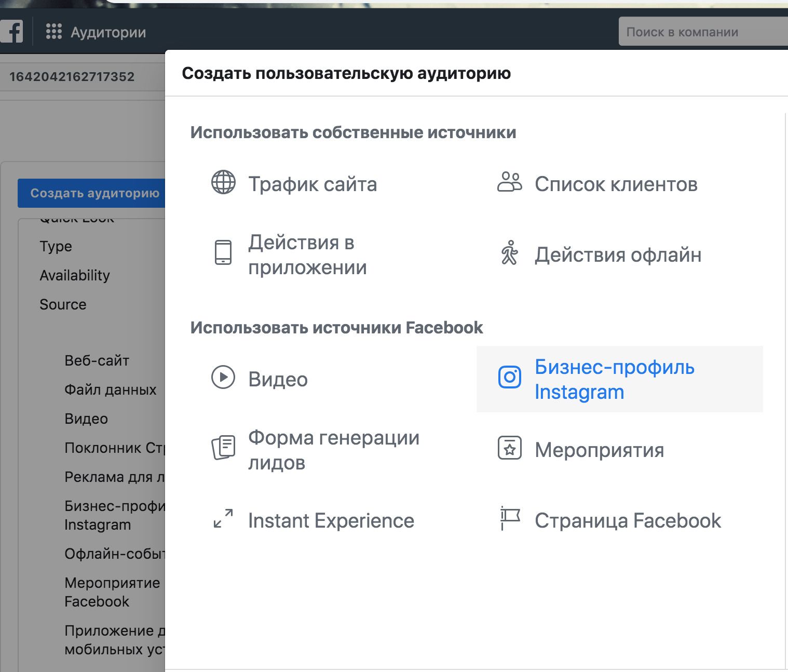The height and width of the screenshot is (672, 788).
Task: Select Приложение для мобильных устройств filter
Action: tap(114, 640)
